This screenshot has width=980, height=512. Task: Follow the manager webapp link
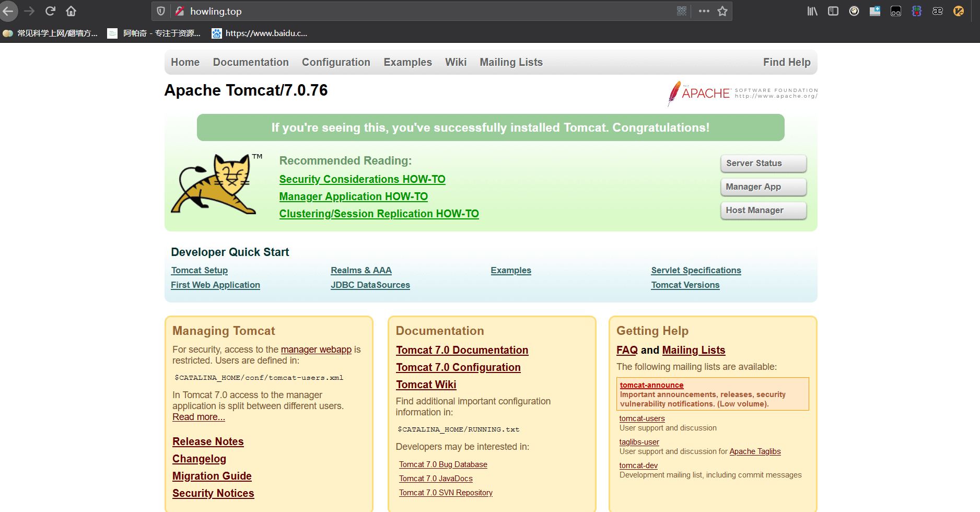[316, 350]
